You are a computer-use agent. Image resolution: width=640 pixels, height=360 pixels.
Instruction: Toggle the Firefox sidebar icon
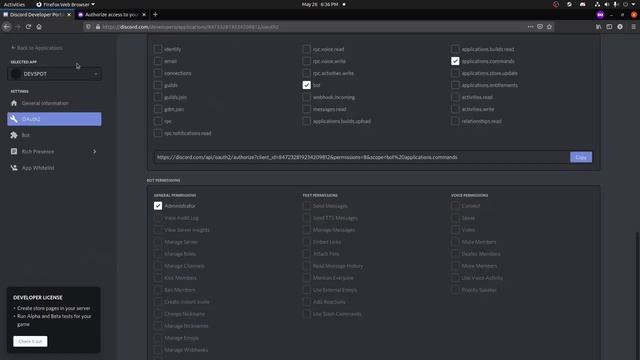[609, 27]
